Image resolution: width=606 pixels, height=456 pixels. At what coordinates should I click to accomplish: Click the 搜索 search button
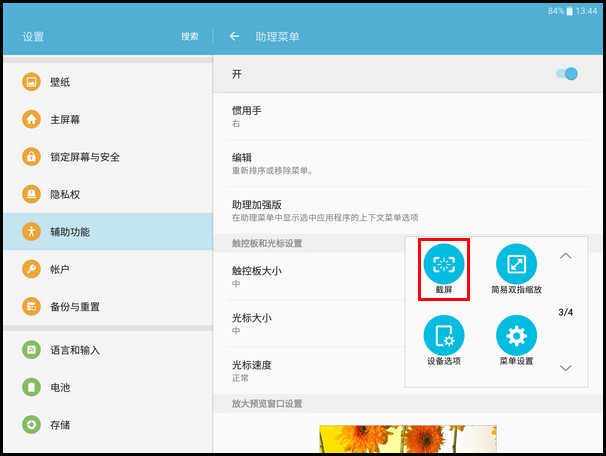click(190, 36)
